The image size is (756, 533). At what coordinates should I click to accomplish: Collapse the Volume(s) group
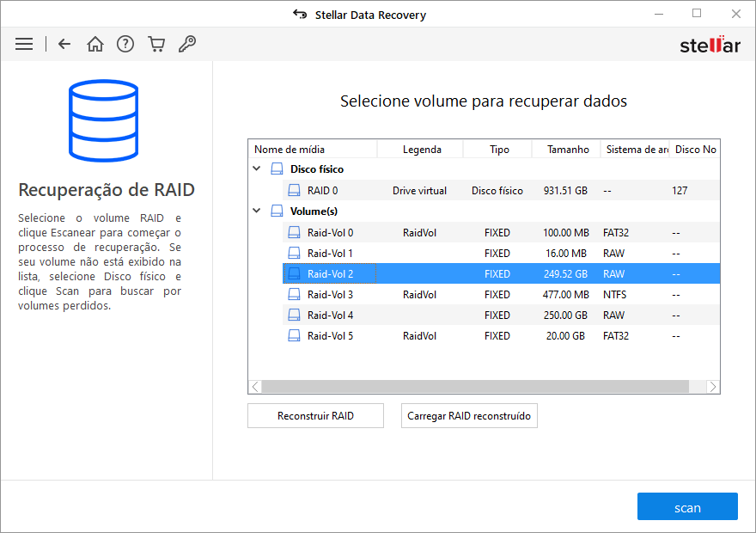click(x=257, y=211)
